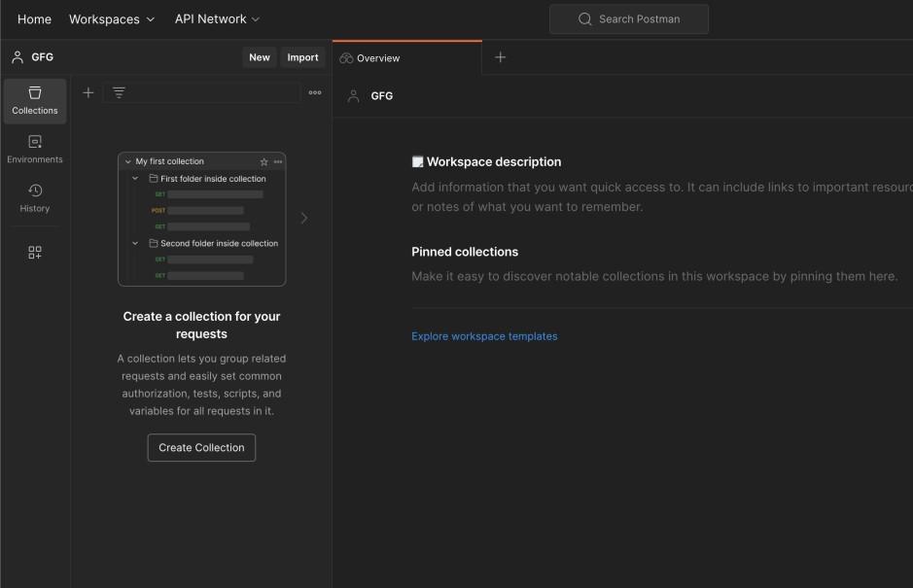The height and width of the screenshot is (588, 913).
Task: Open the Environments sidebar panel
Action: pos(35,149)
